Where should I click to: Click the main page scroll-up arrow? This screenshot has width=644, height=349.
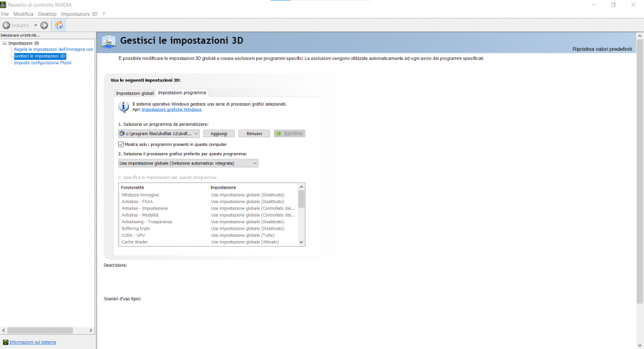click(640, 36)
